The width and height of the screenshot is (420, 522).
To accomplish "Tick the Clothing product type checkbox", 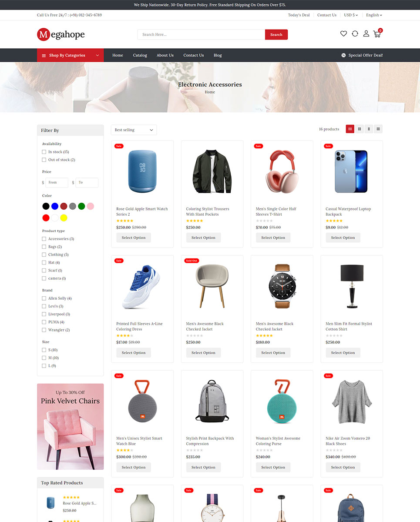I will coord(44,254).
